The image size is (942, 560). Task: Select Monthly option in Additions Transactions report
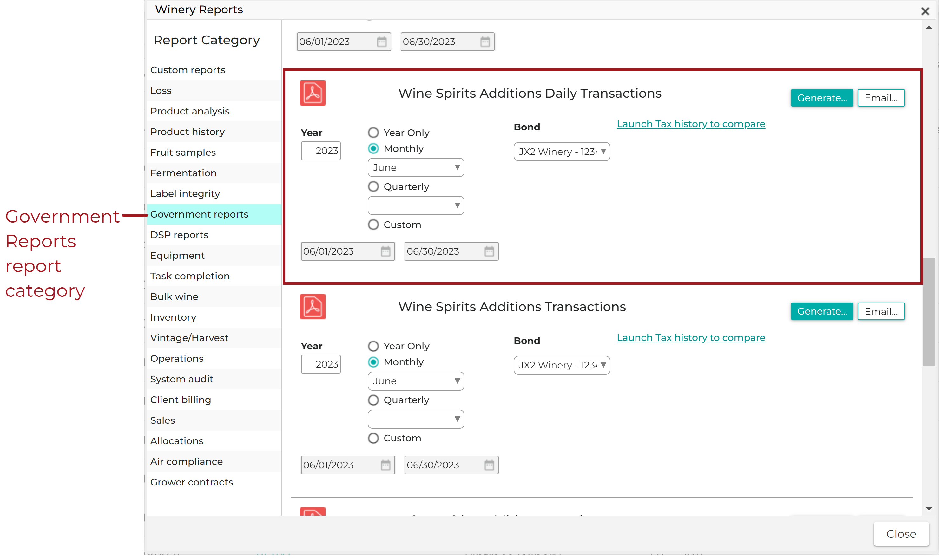(x=373, y=362)
